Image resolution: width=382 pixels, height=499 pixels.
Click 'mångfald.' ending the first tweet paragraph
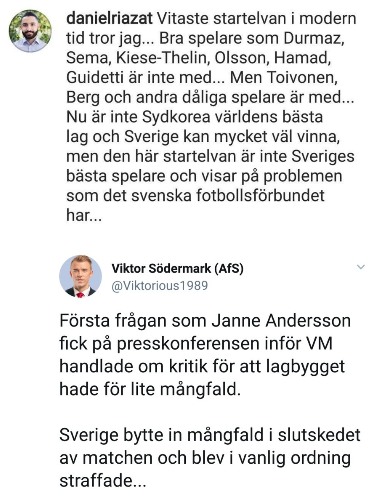tap(200, 389)
